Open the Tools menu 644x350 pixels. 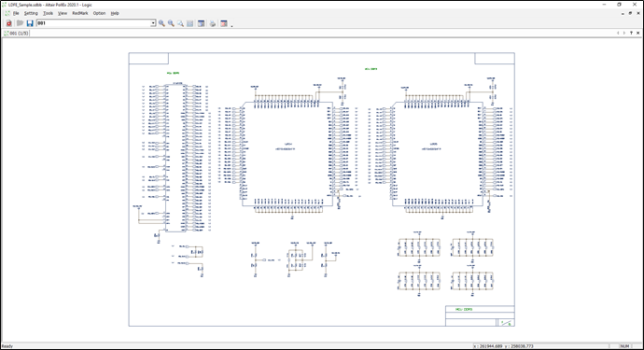(x=48, y=13)
